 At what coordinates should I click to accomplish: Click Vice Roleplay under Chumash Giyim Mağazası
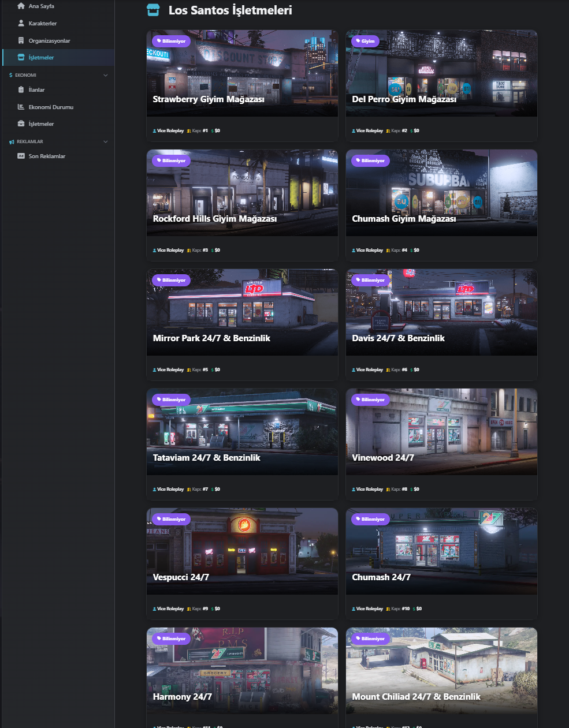pyautogui.click(x=370, y=251)
